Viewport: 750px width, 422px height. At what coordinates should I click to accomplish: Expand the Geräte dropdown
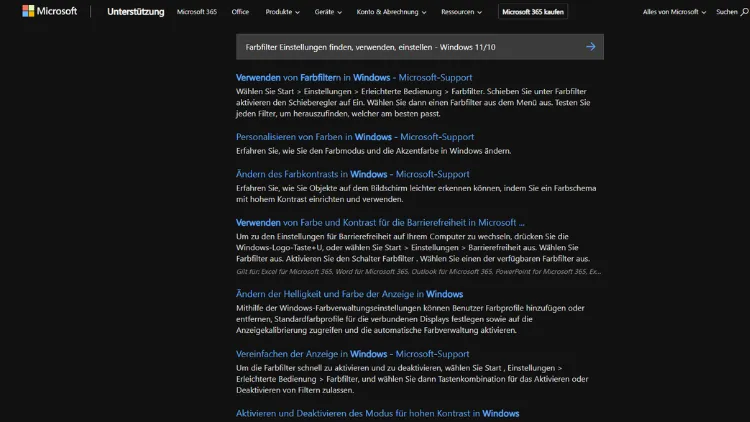point(328,11)
